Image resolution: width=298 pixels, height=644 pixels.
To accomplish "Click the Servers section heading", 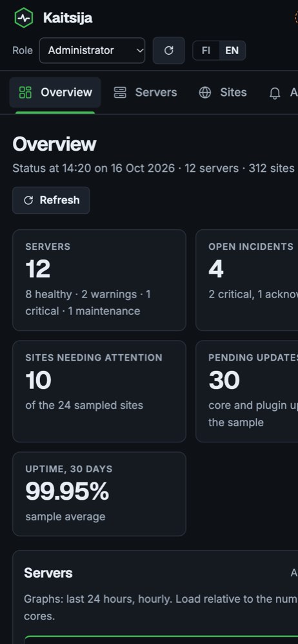I will point(48,573).
